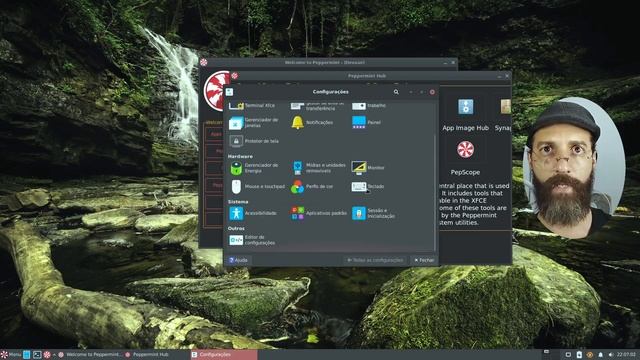
Task: Launch the terminal from the taskbar
Action: (x=37, y=355)
